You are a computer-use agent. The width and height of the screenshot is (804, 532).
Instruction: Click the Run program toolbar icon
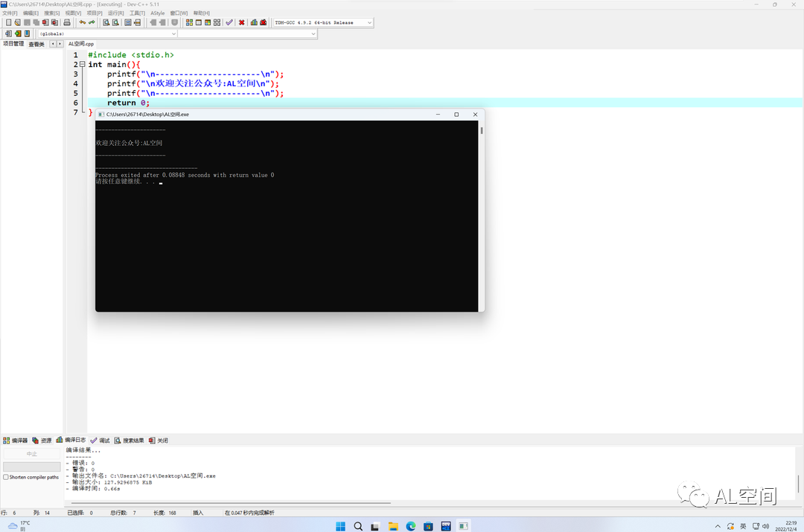[x=199, y=22]
